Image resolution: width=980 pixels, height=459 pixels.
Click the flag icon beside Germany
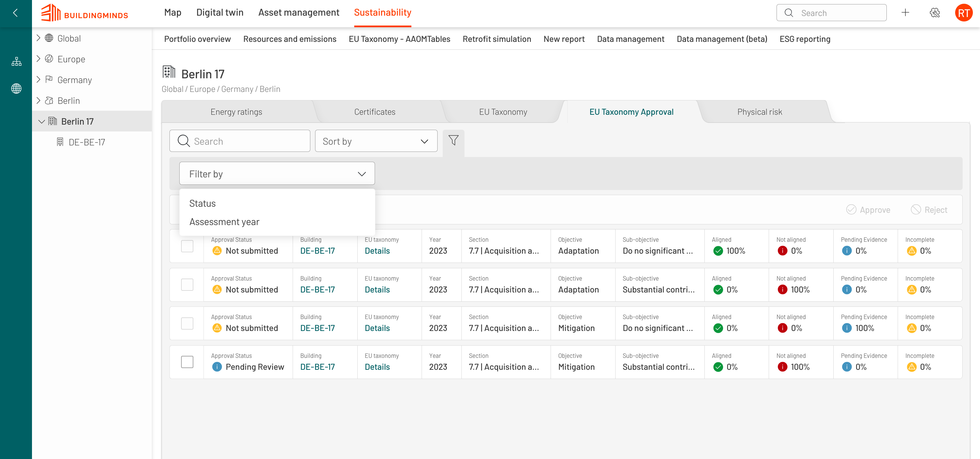pos(49,80)
